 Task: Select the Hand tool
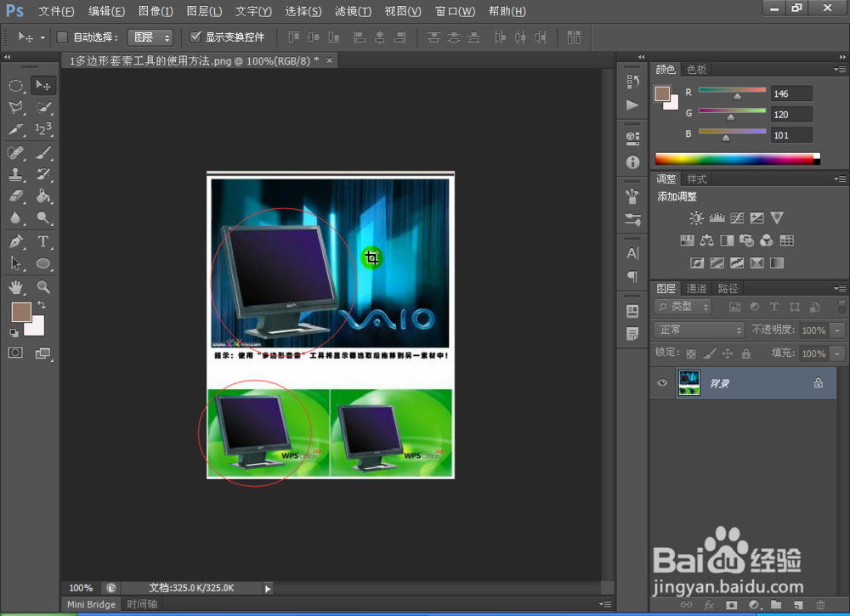15,287
